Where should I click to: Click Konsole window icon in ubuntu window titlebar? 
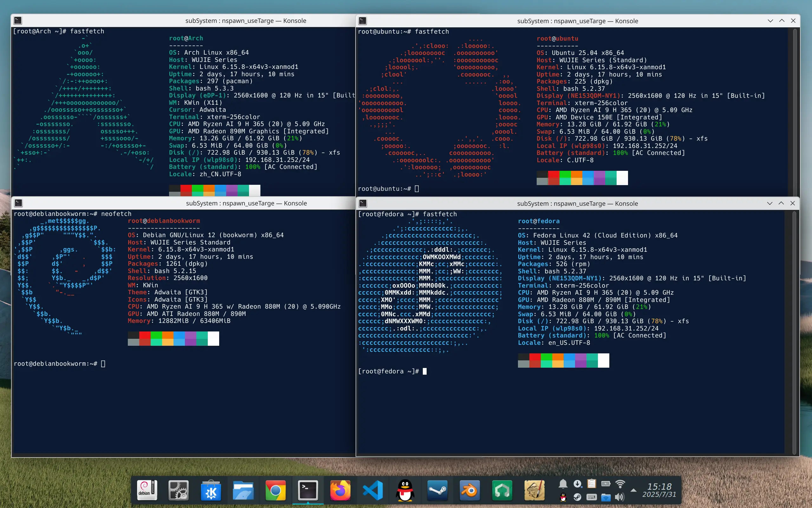tap(362, 21)
